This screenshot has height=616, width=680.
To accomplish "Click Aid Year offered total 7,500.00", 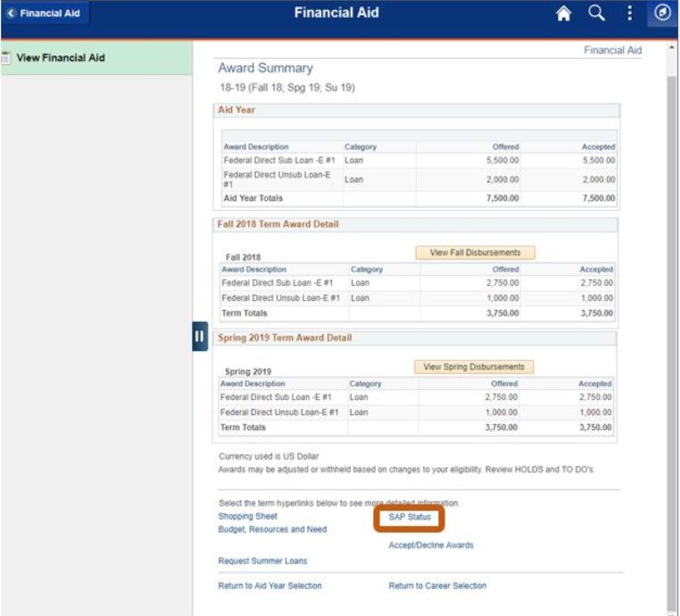I will click(x=502, y=198).
